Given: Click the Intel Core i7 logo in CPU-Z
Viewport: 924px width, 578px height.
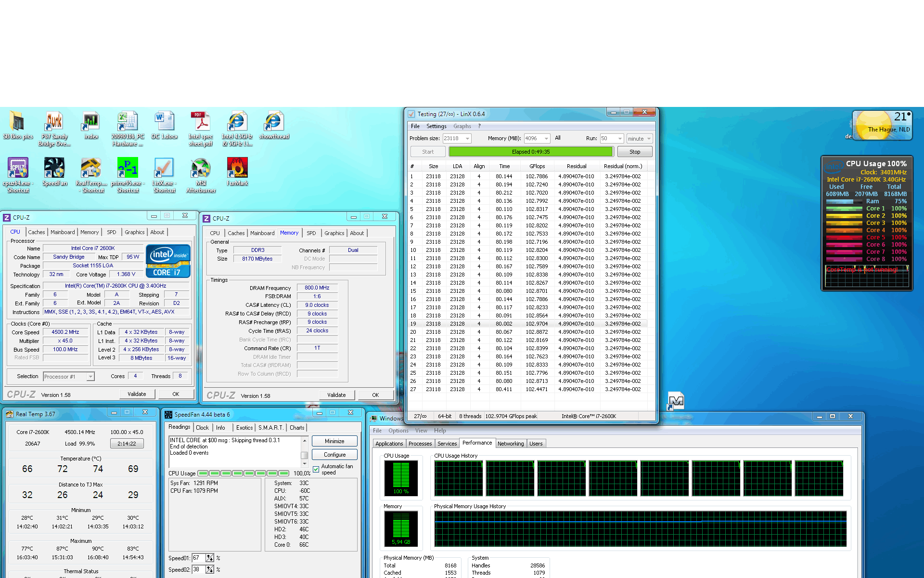Looking at the screenshot, I should 168,261.
